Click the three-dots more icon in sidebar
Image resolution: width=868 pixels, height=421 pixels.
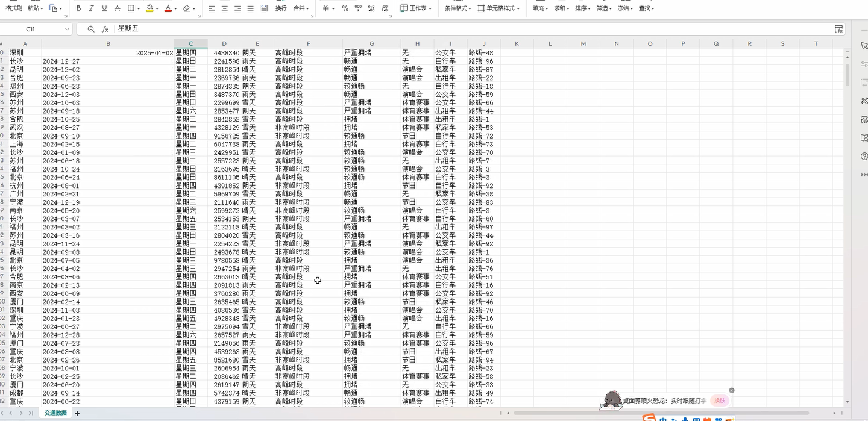click(x=864, y=175)
